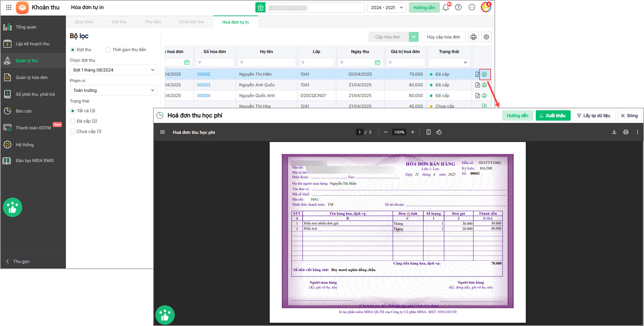Open Quản lý hóa đơn in sidebar

click(x=33, y=77)
